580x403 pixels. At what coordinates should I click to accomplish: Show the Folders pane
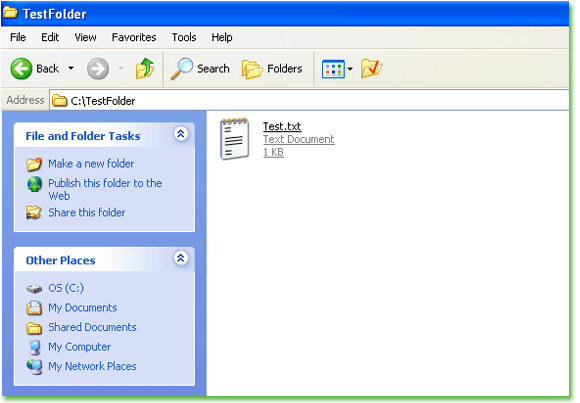pyautogui.click(x=272, y=69)
